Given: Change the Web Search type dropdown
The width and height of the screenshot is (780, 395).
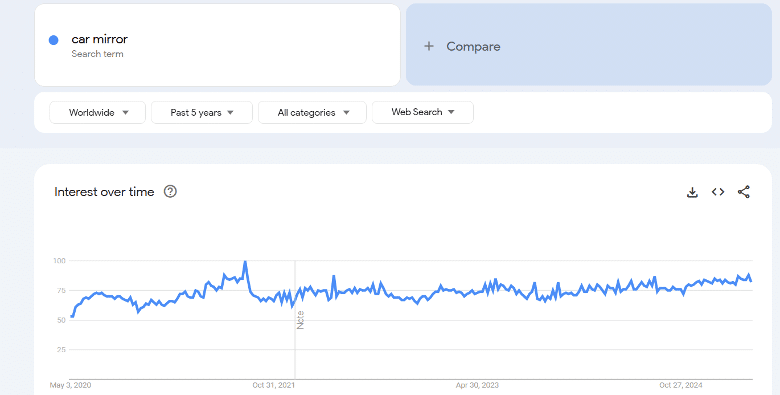Looking at the screenshot, I should click(423, 112).
